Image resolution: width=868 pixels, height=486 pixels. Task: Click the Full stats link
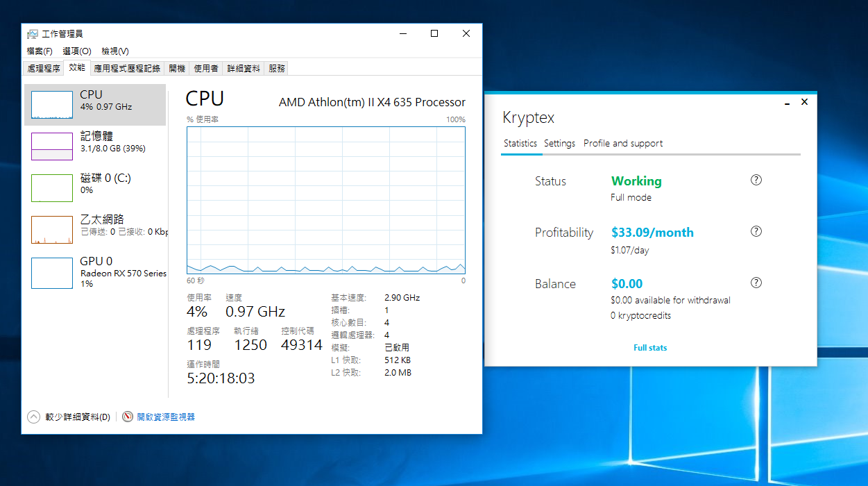point(650,348)
